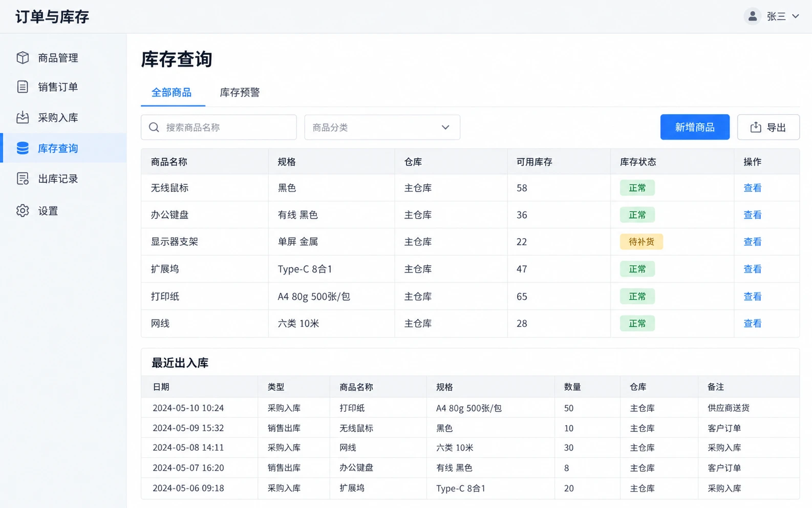Image resolution: width=812 pixels, height=508 pixels.
Task: Click the 导出 button
Action: [x=768, y=127]
